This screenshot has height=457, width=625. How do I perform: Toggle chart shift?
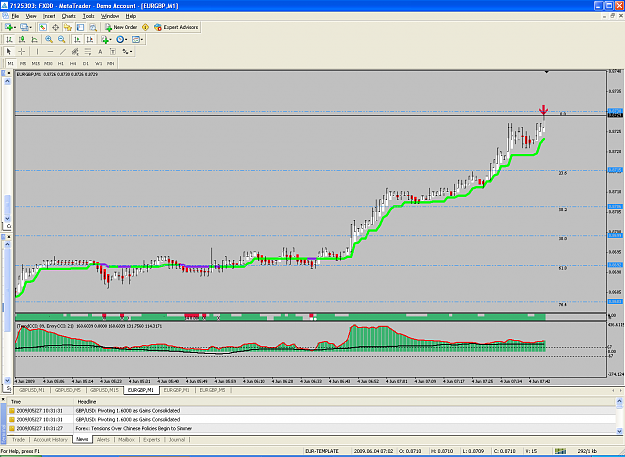[x=90, y=39]
